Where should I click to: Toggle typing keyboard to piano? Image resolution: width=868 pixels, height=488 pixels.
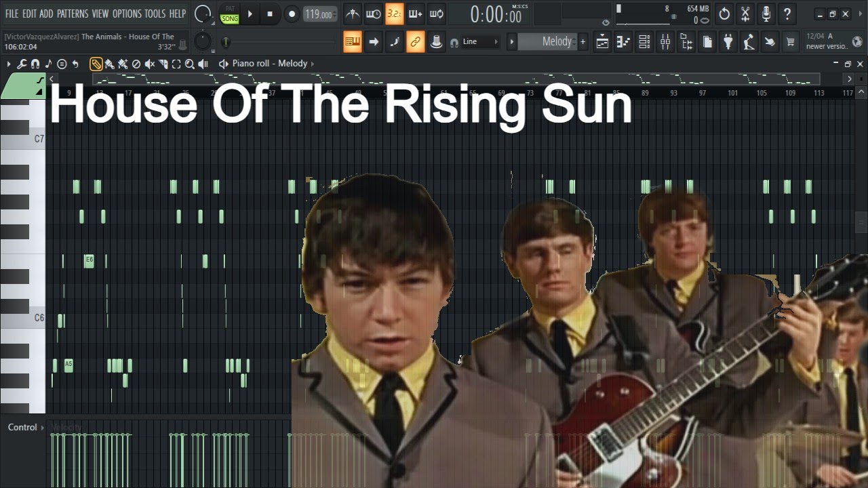point(352,41)
